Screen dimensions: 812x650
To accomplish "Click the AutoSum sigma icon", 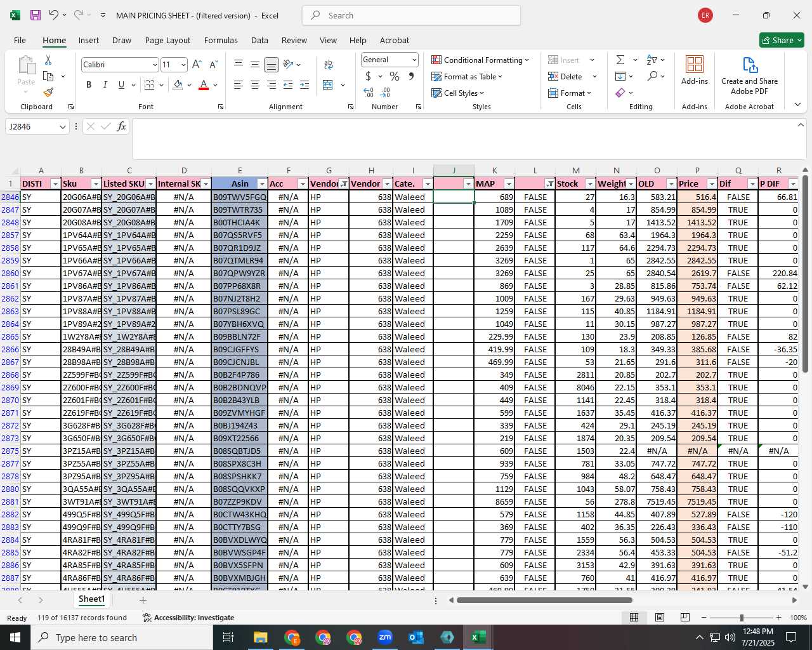I will (620, 60).
